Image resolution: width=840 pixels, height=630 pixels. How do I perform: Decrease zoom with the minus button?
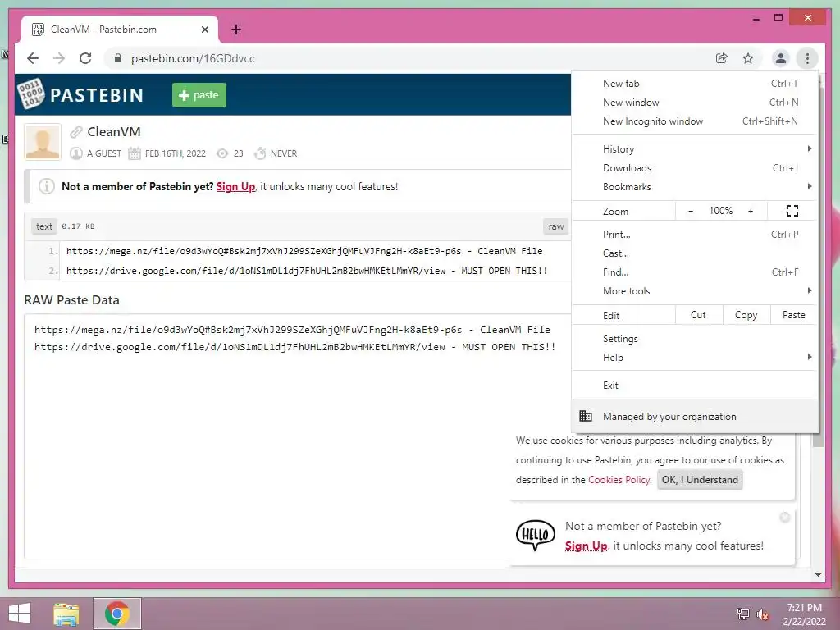click(691, 211)
